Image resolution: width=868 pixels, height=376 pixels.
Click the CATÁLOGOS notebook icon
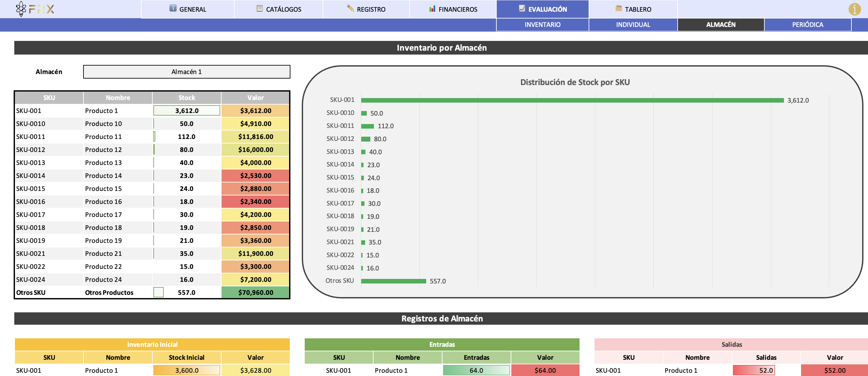pyautogui.click(x=260, y=8)
